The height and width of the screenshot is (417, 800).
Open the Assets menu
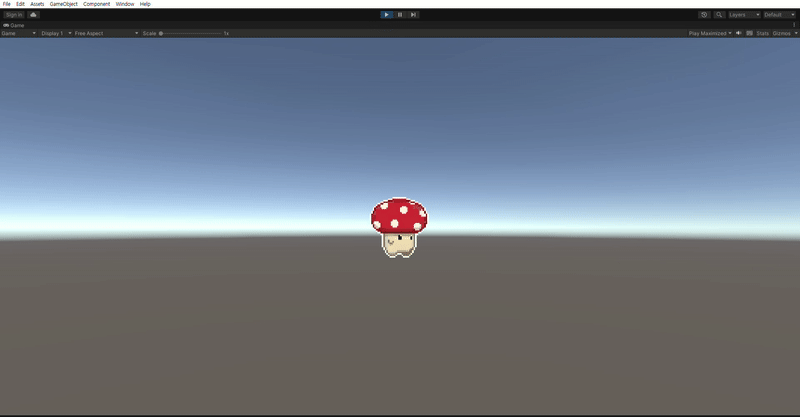pyautogui.click(x=37, y=4)
